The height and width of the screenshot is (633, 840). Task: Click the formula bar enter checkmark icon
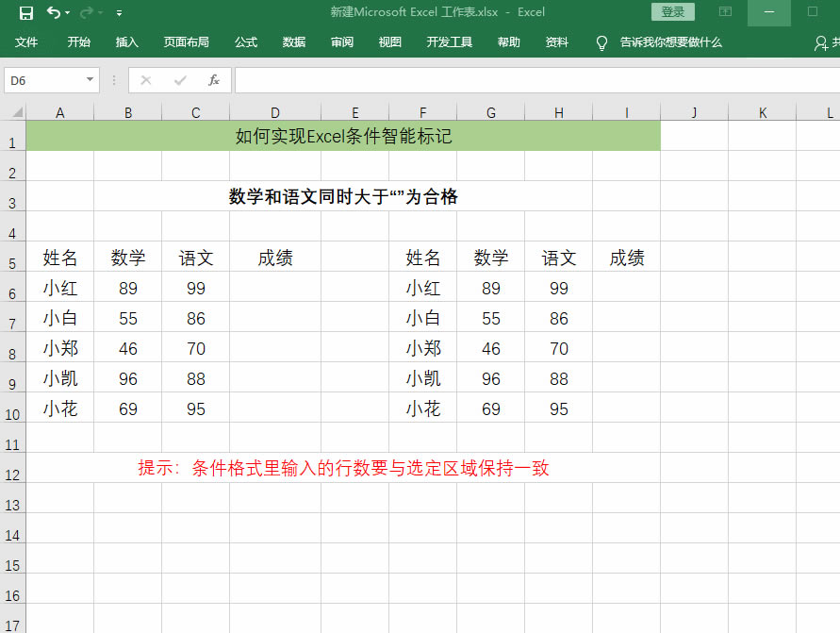coord(179,80)
